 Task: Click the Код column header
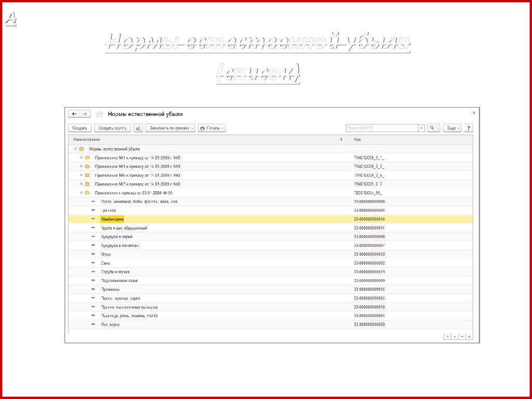tap(410, 139)
